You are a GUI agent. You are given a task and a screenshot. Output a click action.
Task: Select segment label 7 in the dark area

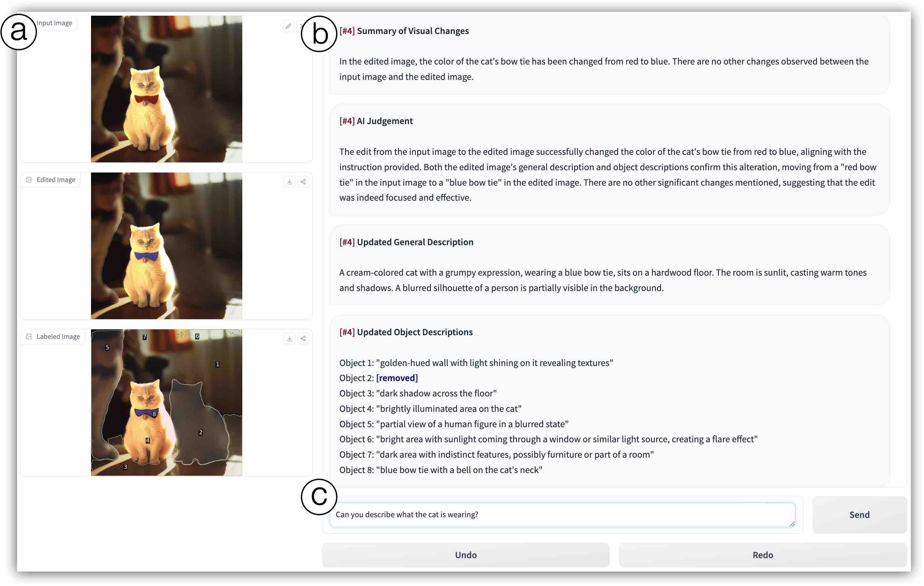pyautogui.click(x=145, y=337)
